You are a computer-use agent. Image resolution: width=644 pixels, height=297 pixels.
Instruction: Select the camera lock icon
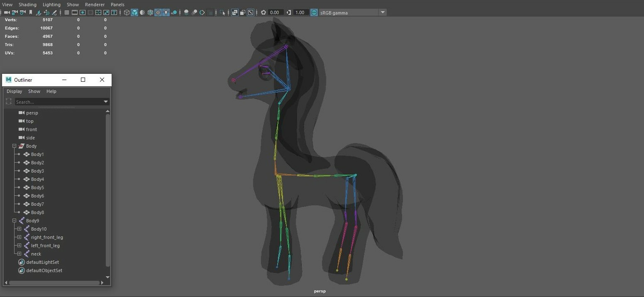pyautogui.click(x=14, y=12)
